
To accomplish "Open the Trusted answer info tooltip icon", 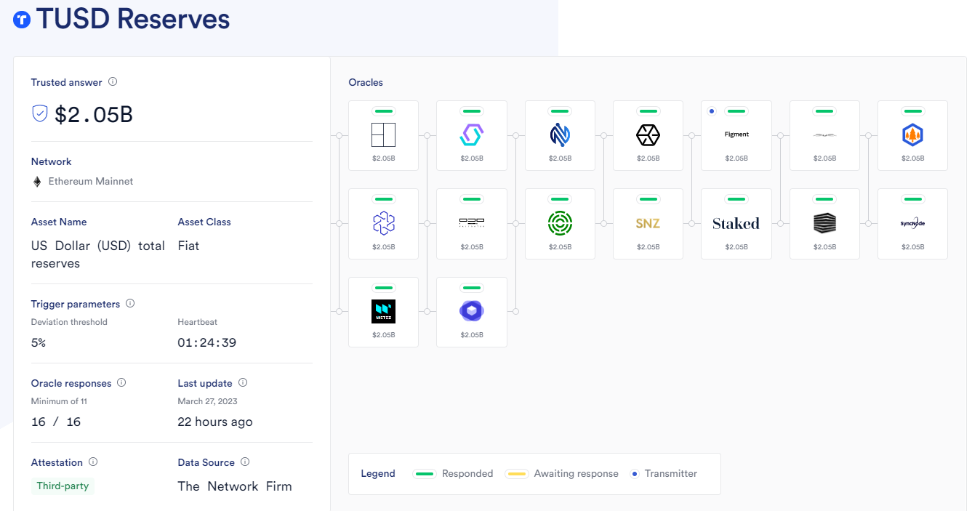I will 113,82.
